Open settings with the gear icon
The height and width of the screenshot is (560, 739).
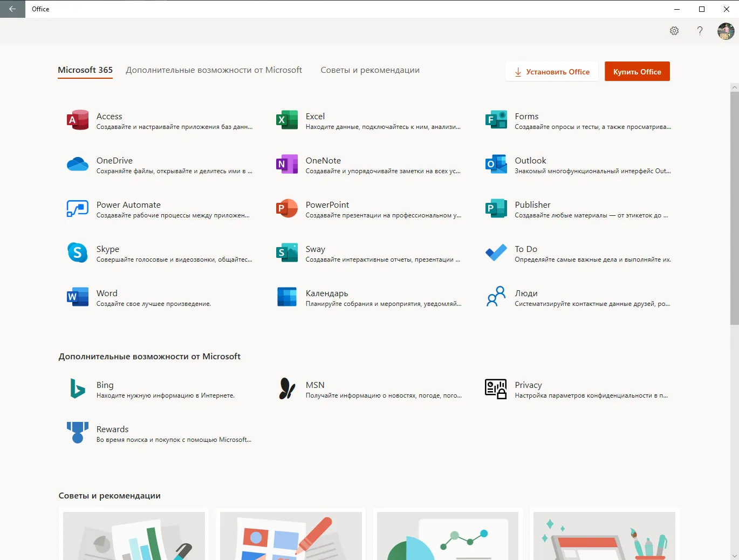(674, 31)
